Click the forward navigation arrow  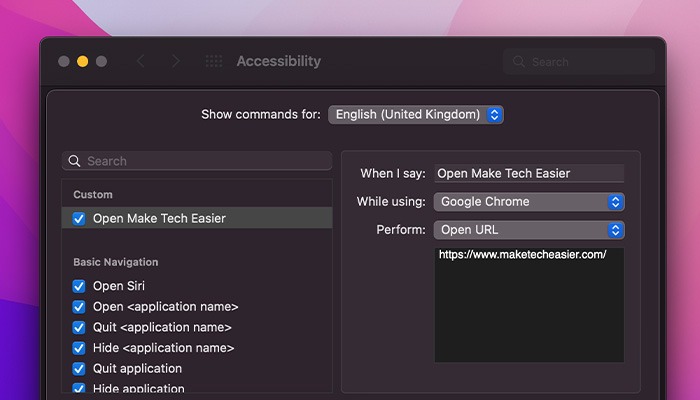(175, 61)
